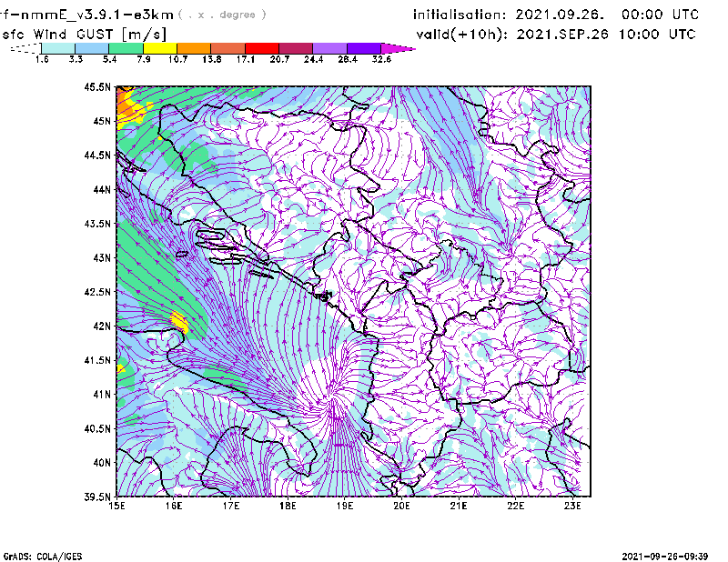Click the magenta arrow end of the color bar
The image size is (728, 562).
click(x=397, y=48)
